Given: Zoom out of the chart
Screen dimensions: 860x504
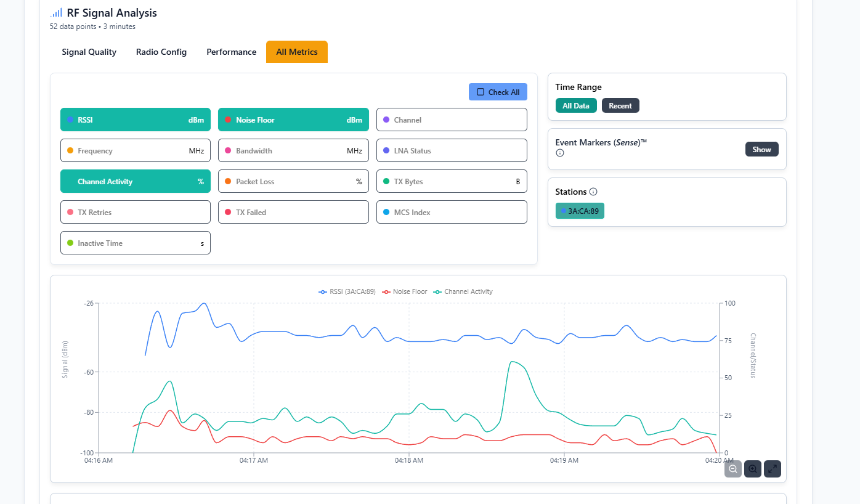Looking at the screenshot, I should point(733,469).
